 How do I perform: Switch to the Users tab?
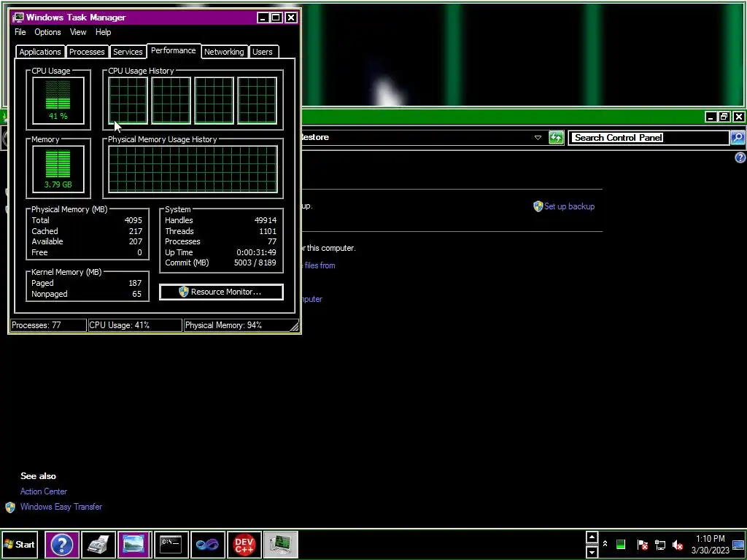[x=263, y=52]
